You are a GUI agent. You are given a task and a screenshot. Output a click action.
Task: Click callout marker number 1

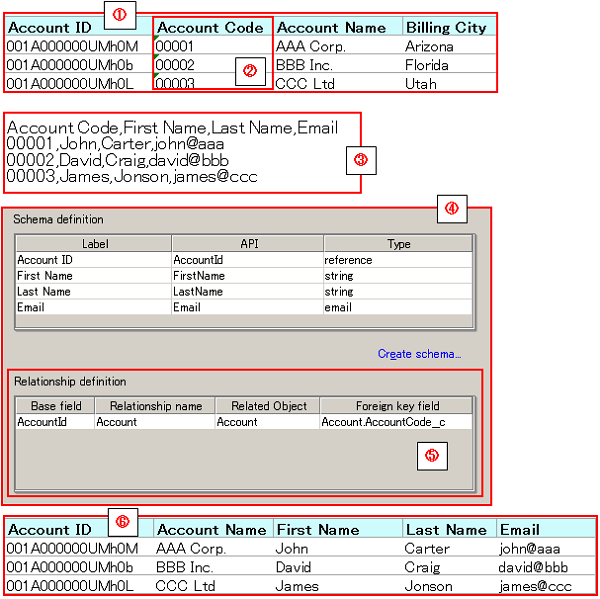(120, 14)
